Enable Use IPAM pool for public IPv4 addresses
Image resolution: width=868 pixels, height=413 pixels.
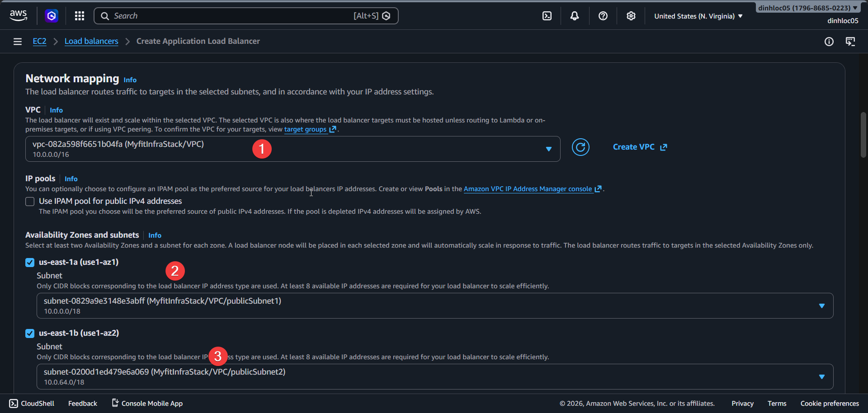[29, 201]
